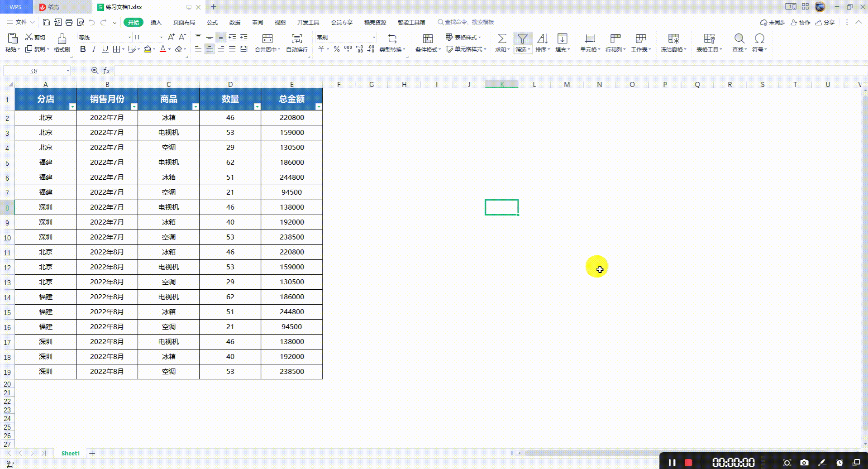Open the 公式 ribbon tab
The height and width of the screenshot is (469, 868).
212,22
